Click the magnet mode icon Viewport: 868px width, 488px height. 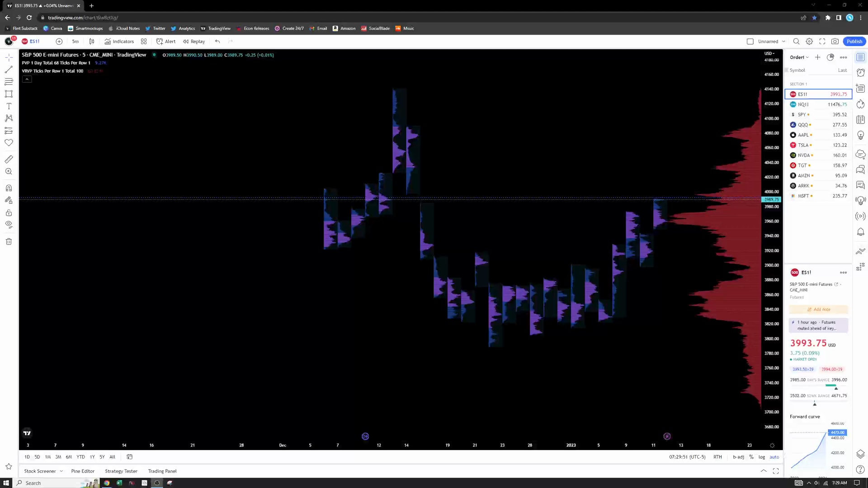pyautogui.click(x=9, y=188)
